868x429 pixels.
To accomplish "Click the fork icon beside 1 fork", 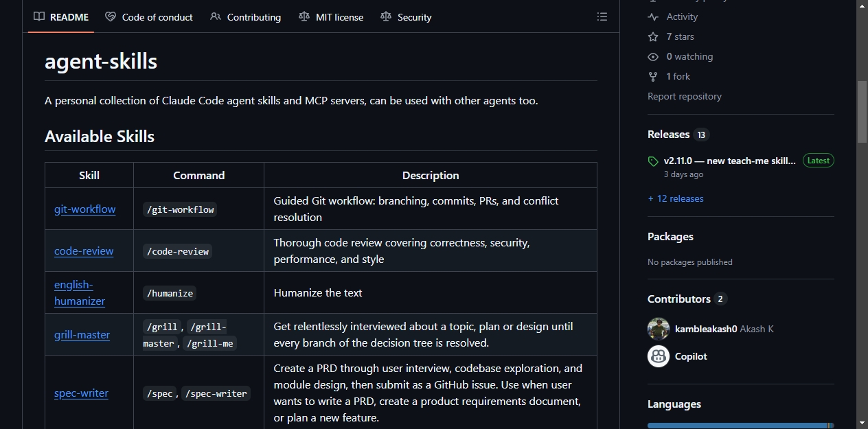I will pos(653,76).
